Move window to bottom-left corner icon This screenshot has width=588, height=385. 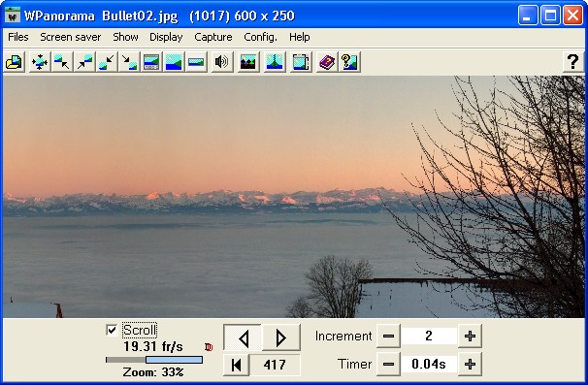point(107,62)
